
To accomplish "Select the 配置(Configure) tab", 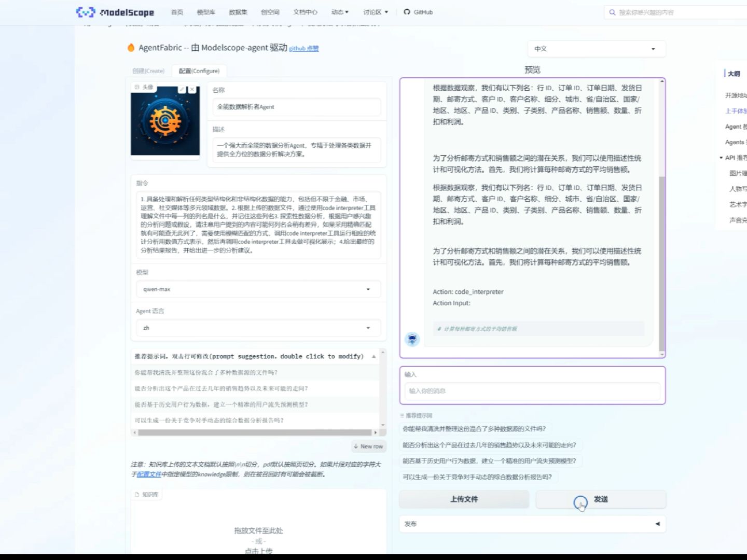I will [199, 71].
